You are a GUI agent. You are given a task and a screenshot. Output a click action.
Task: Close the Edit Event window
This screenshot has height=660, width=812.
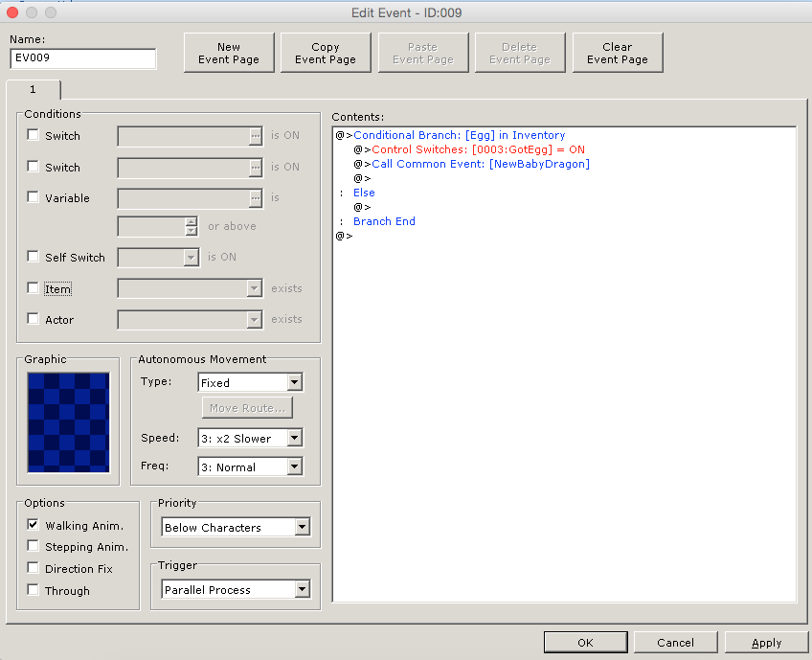(12, 12)
